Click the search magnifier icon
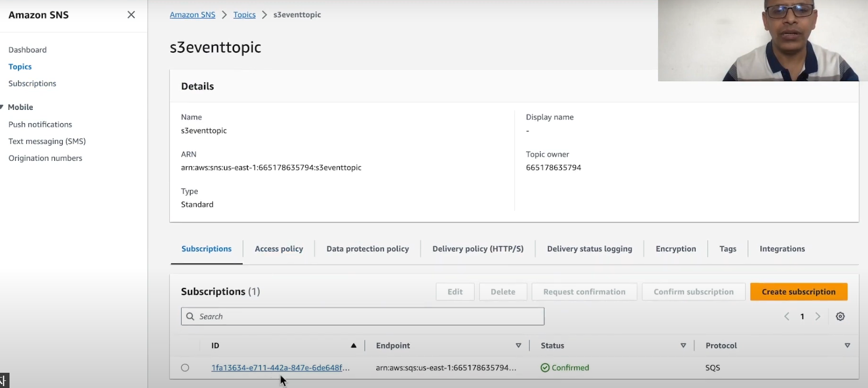 pos(190,317)
